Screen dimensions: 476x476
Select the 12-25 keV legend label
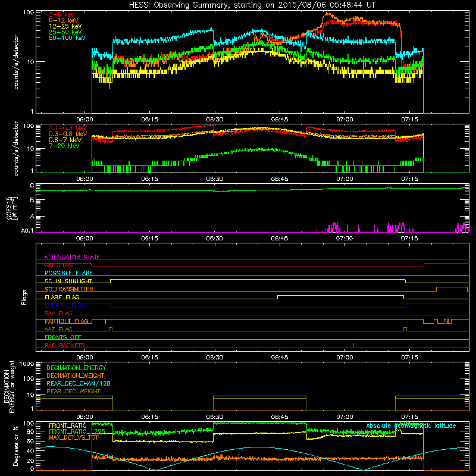(65, 26)
